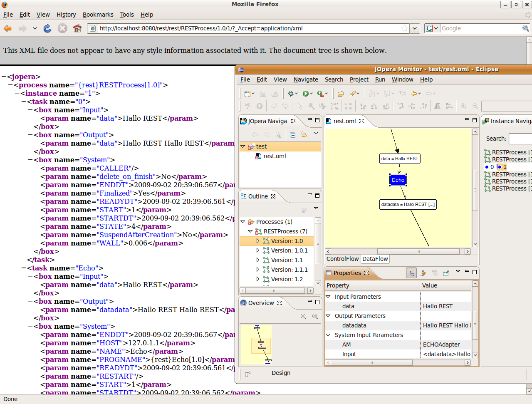Click the open perspective icon beside Design
Image resolution: width=532 pixels, height=404 pixels.
(248, 374)
